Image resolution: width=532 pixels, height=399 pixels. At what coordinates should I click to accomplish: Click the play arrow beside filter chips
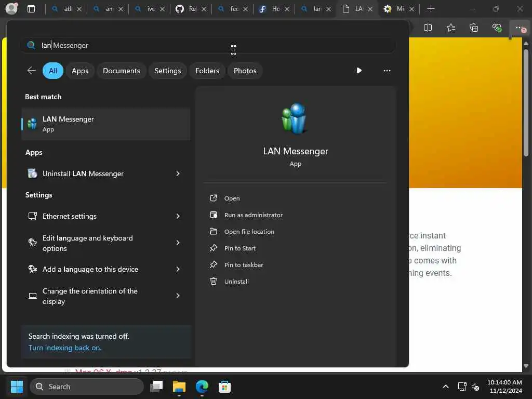(359, 71)
